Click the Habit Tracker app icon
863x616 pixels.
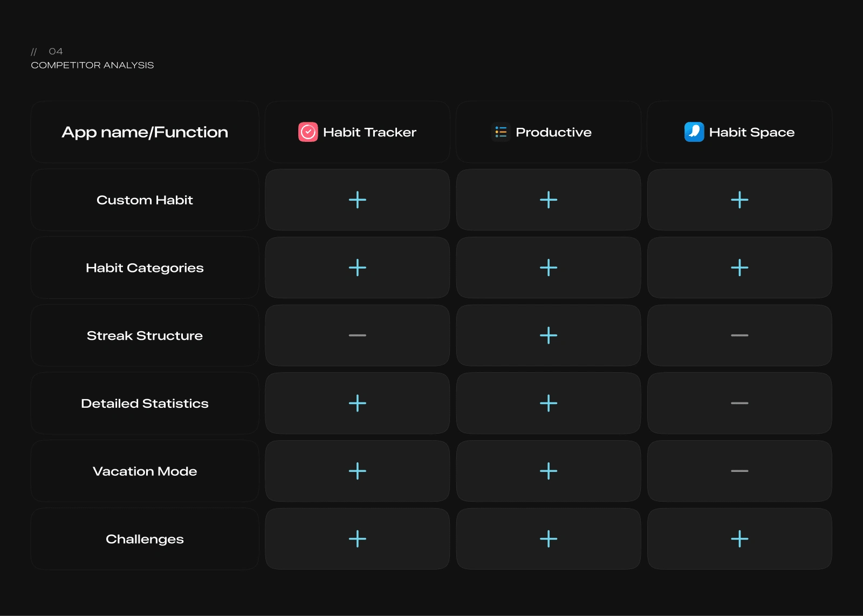(x=308, y=132)
